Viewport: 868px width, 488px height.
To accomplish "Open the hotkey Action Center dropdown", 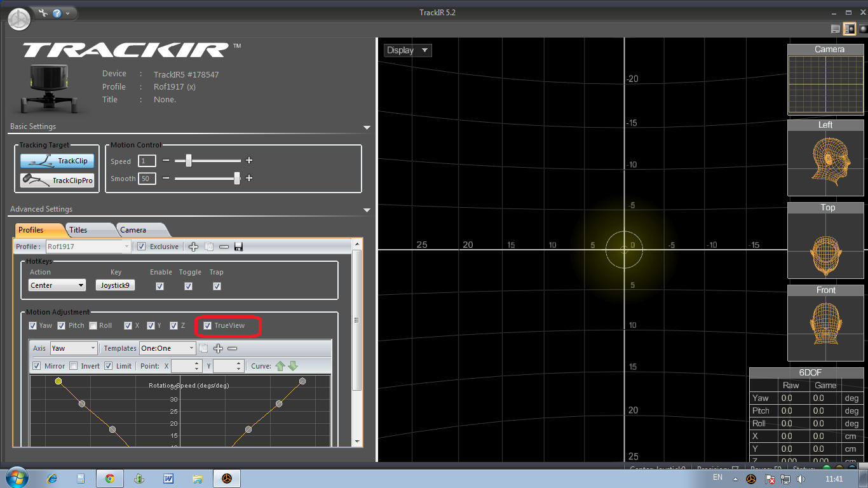I will click(x=57, y=285).
